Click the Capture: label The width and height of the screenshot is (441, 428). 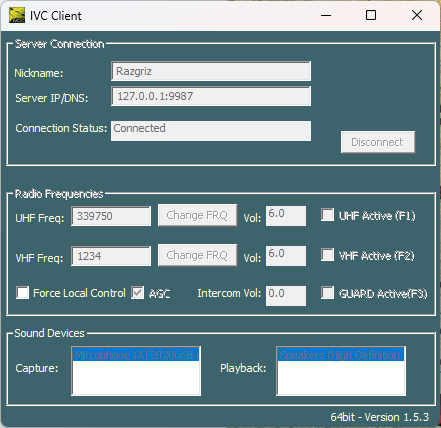37,368
